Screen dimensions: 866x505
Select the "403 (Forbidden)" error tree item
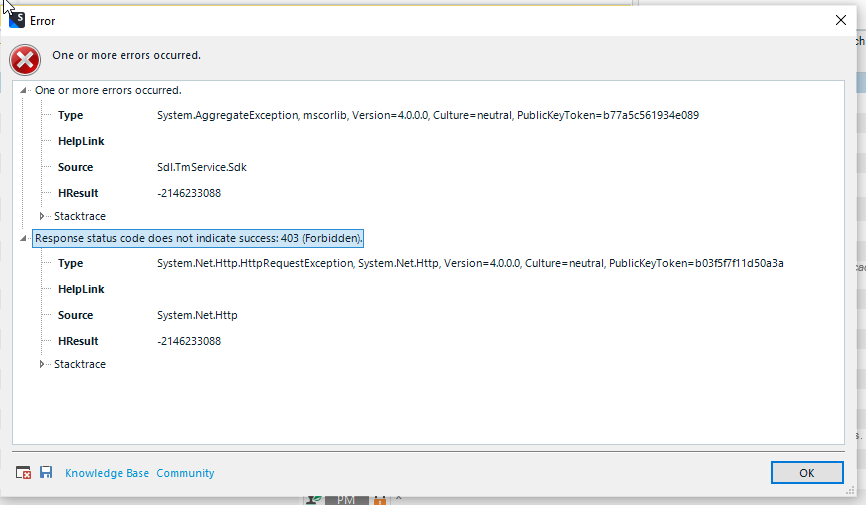[198, 238]
